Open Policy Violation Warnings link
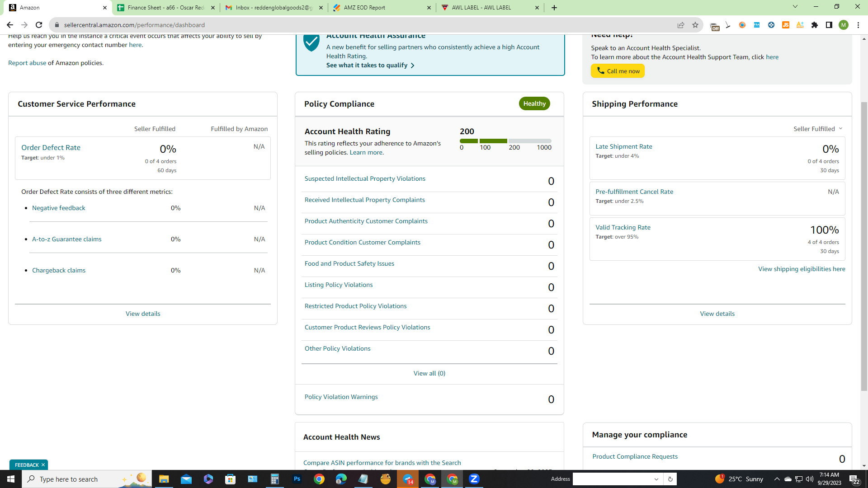Screen dimensions: 868x488 341,397
